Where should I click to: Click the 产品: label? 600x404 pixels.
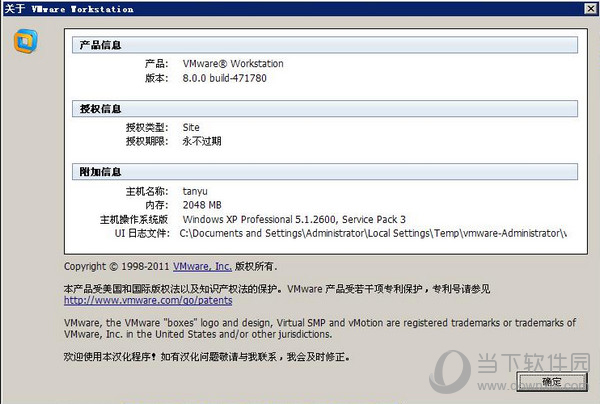(x=157, y=64)
